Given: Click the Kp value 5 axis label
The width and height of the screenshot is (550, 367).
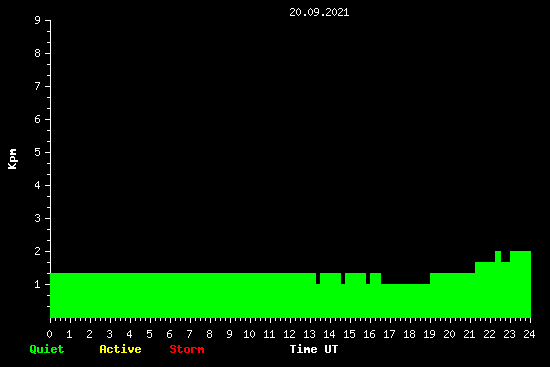Looking at the screenshot, I should 38,152.
